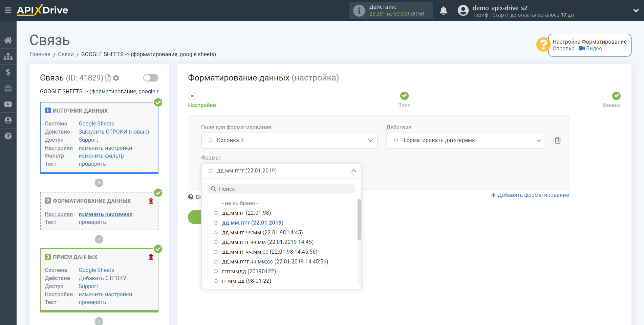Viewport: 644px width, 325px height.
Task: Open the Справка help link
Action: [563, 48]
